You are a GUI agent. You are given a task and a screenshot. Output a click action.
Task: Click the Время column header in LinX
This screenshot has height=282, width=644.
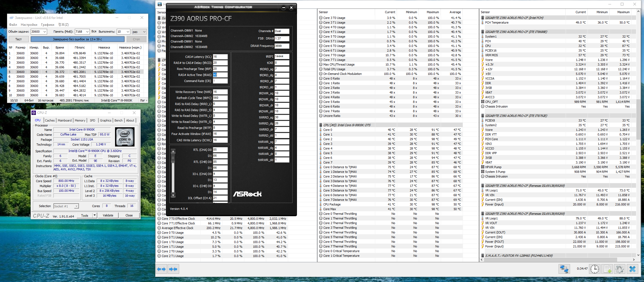click(x=60, y=47)
